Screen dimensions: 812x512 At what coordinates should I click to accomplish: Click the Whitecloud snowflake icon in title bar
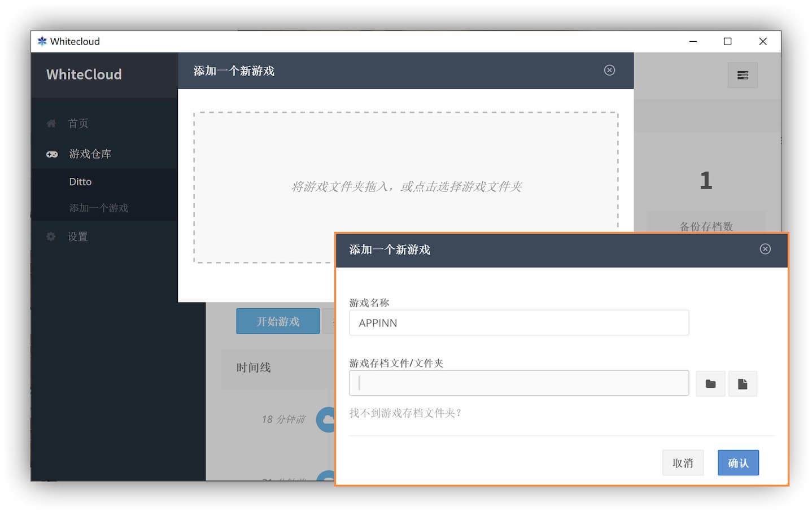[x=42, y=41]
